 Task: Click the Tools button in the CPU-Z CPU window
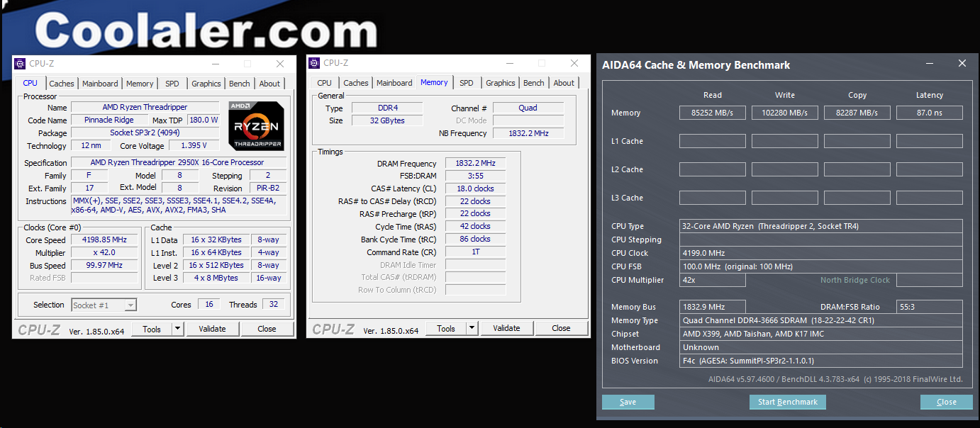152,329
